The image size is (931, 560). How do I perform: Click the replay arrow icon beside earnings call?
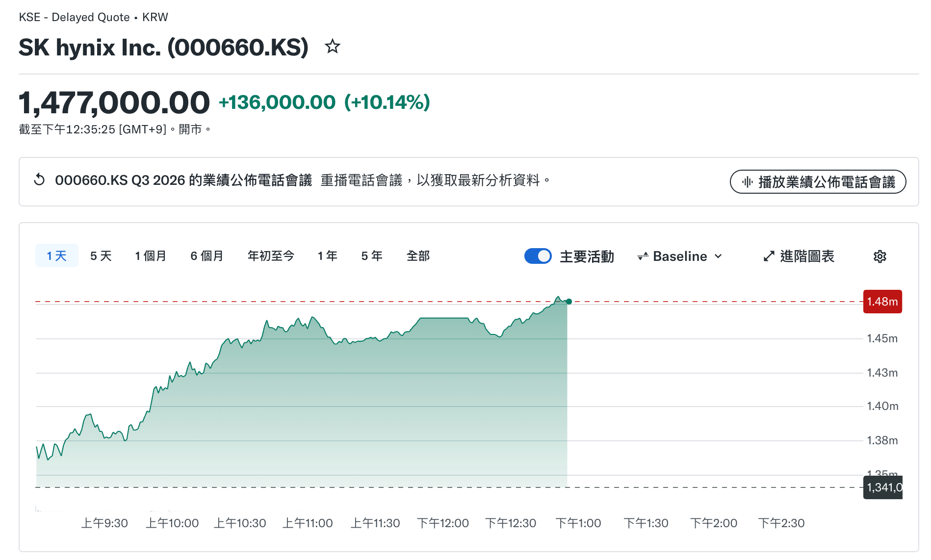click(x=39, y=180)
